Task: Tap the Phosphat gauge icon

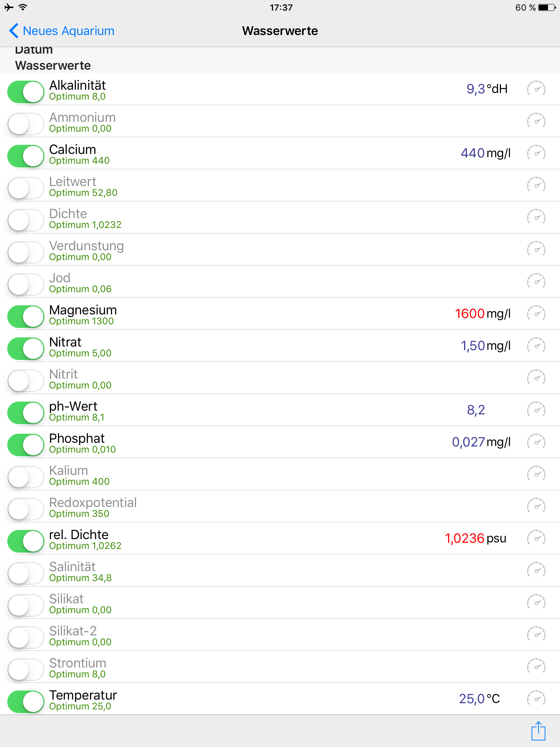Action: 536,442
